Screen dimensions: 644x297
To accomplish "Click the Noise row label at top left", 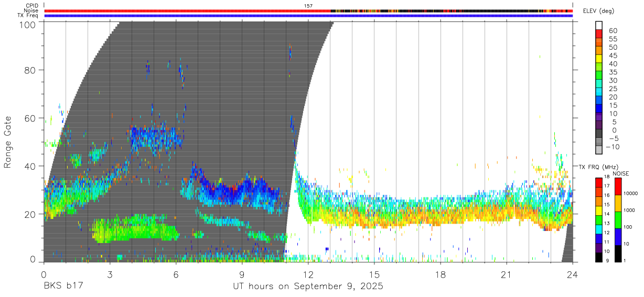I will click(31, 10).
